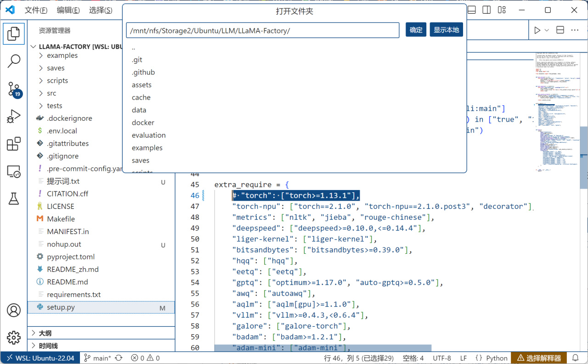Open the Customize Layout icon in title bar
This screenshot has height=364, width=588.
point(502,10)
